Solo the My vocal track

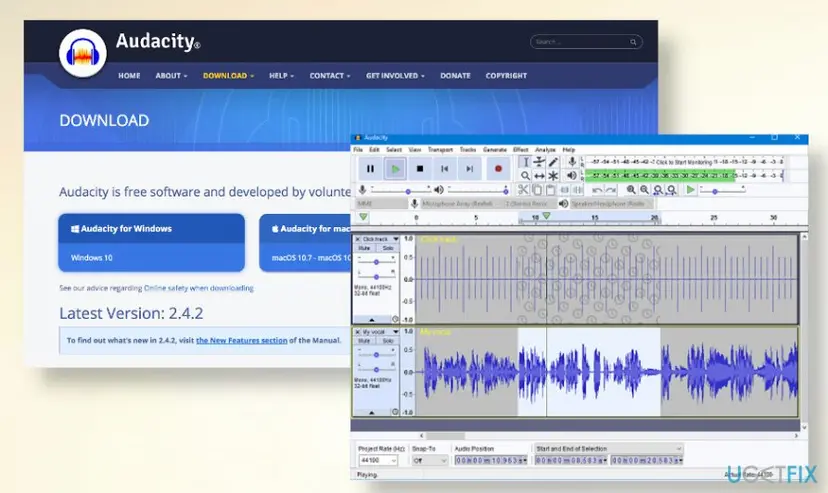pyautogui.click(x=388, y=341)
